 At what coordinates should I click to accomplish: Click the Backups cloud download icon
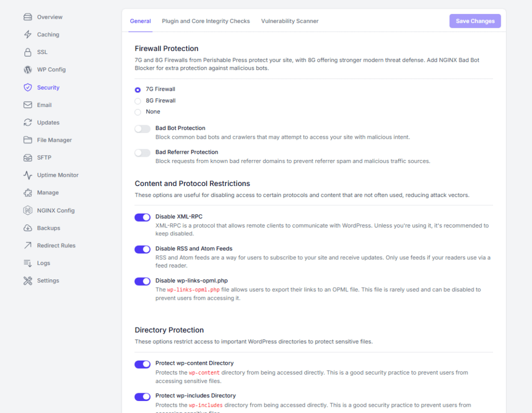coord(28,228)
